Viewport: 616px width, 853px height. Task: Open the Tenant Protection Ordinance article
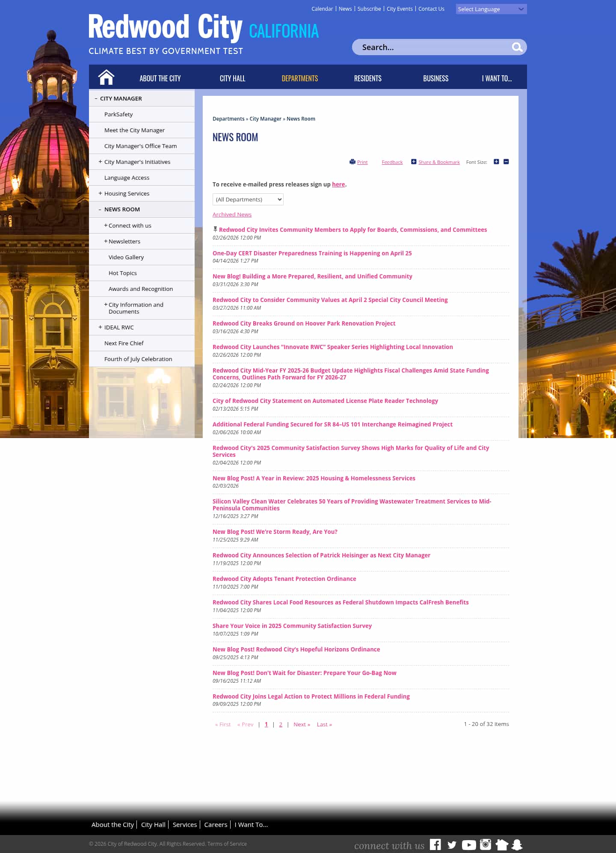coord(284,579)
